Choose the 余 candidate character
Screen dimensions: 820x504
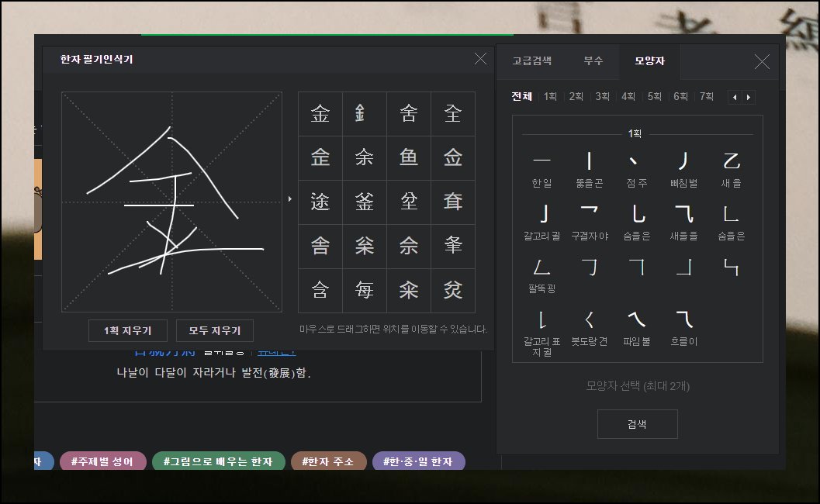point(365,157)
